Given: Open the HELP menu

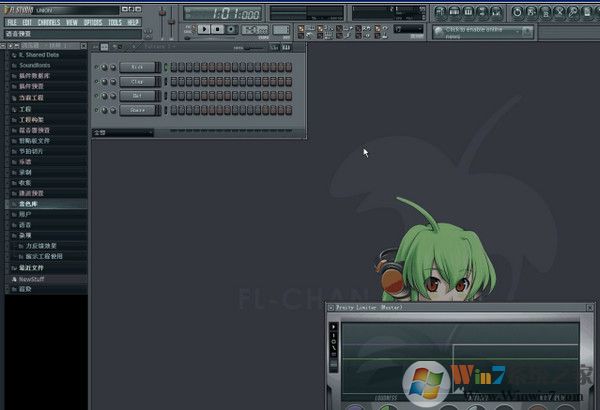Looking at the screenshot, I should [133, 22].
